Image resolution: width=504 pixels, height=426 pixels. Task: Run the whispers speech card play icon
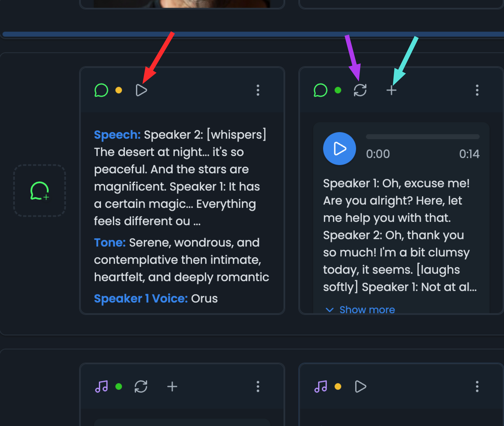coord(141,90)
